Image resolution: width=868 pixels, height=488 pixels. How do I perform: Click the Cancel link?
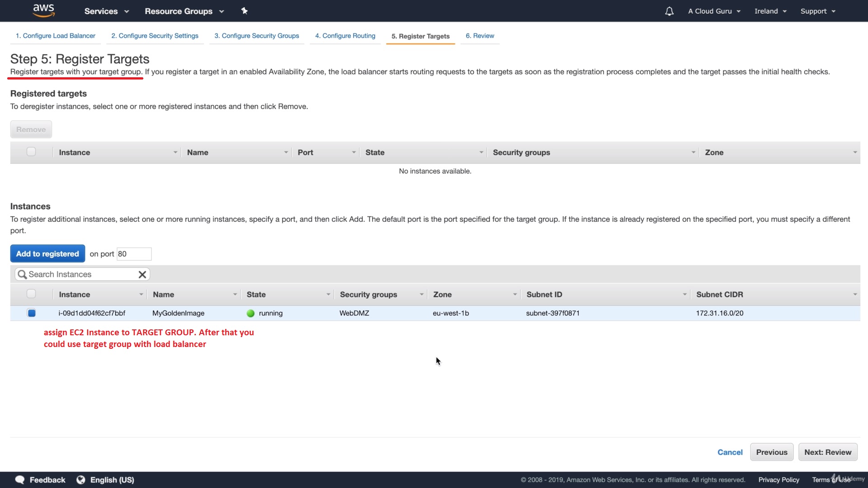pos(730,452)
